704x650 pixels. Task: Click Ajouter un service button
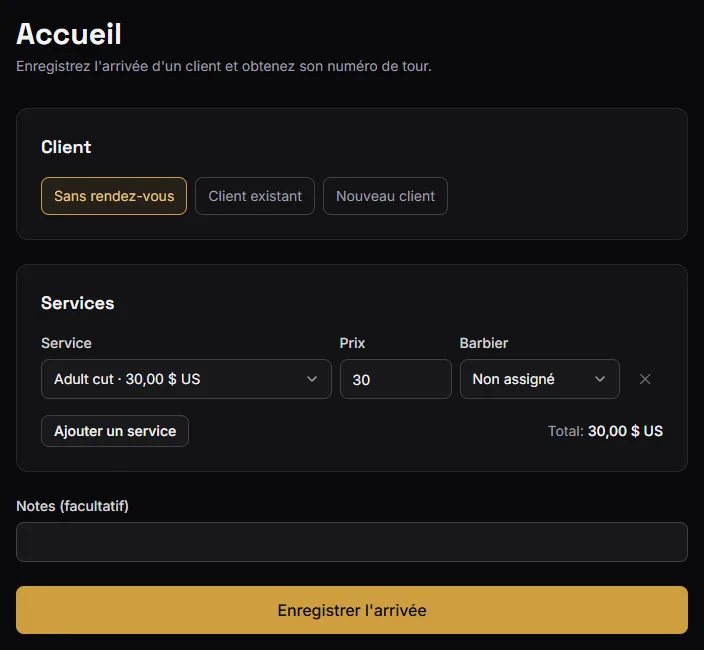pos(115,431)
